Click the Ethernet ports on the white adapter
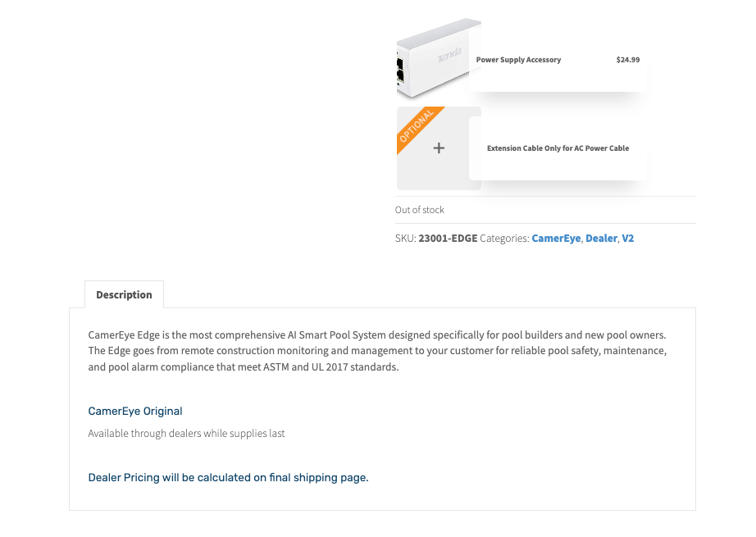756x537 pixels. pos(399,69)
